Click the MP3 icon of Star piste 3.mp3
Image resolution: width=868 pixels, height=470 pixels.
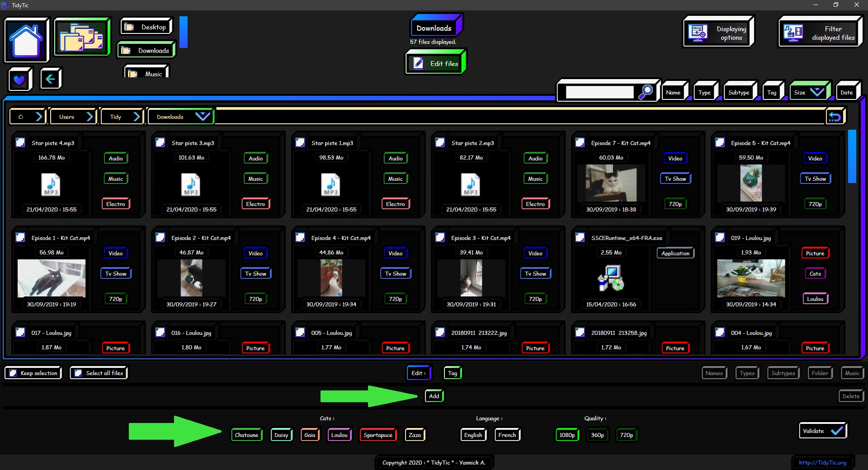click(191, 185)
